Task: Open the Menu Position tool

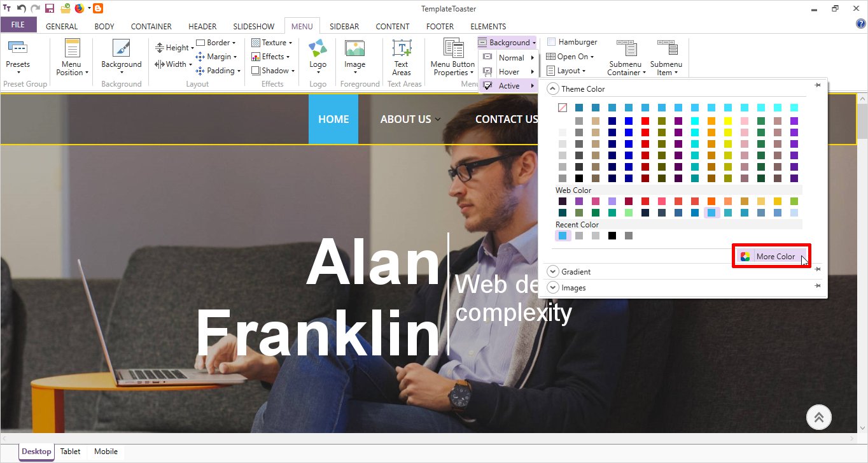Action: pyautogui.click(x=72, y=50)
